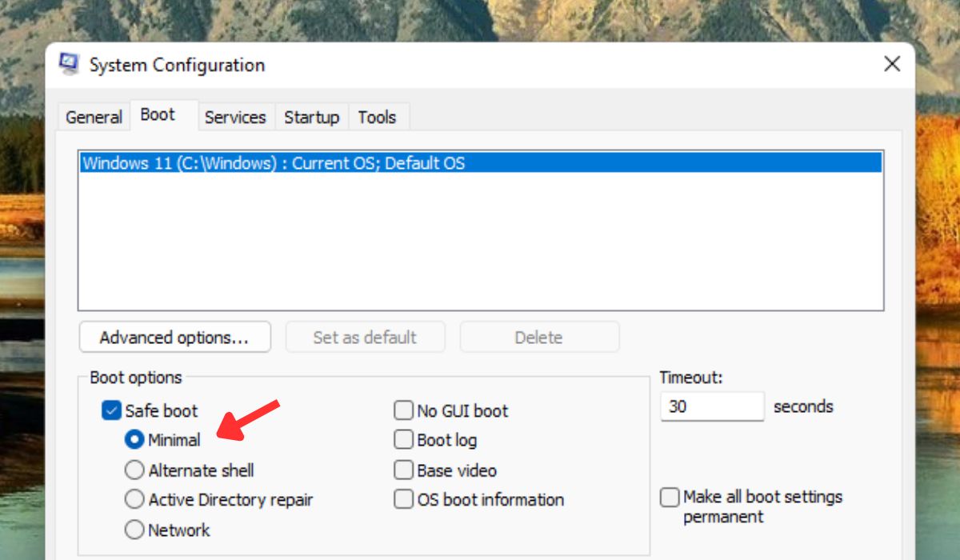Open Advanced options
This screenshot has width=960, height=560.
[174, 337]
